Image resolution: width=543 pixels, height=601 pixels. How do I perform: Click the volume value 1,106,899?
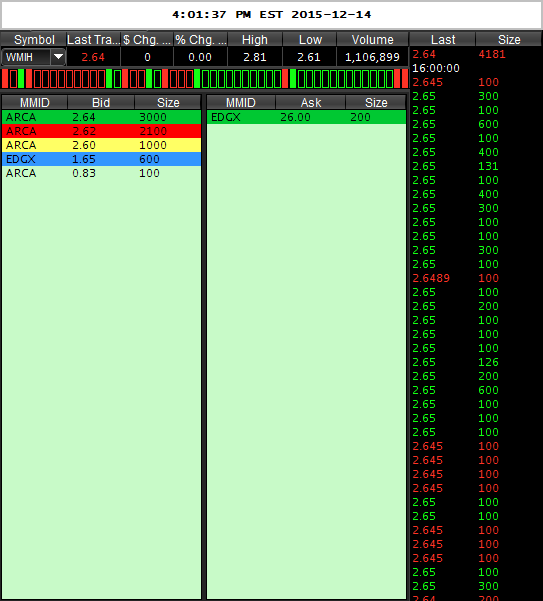coord(372,57)
